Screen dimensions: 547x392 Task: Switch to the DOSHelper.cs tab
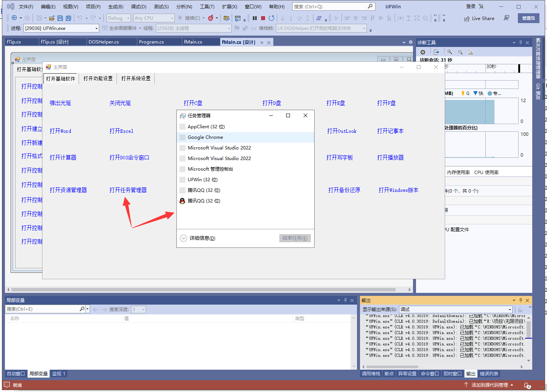point(104,42)
